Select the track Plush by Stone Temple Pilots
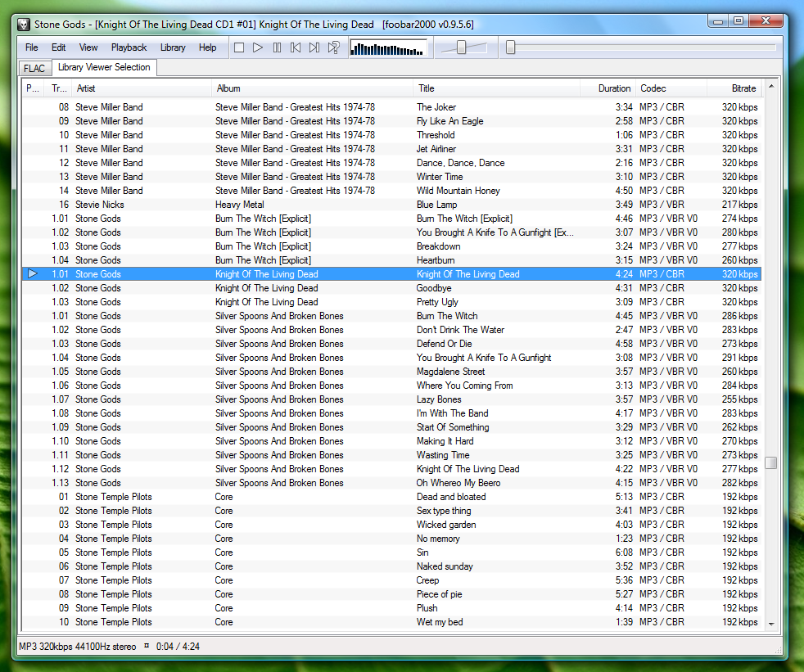 (427, 608)
